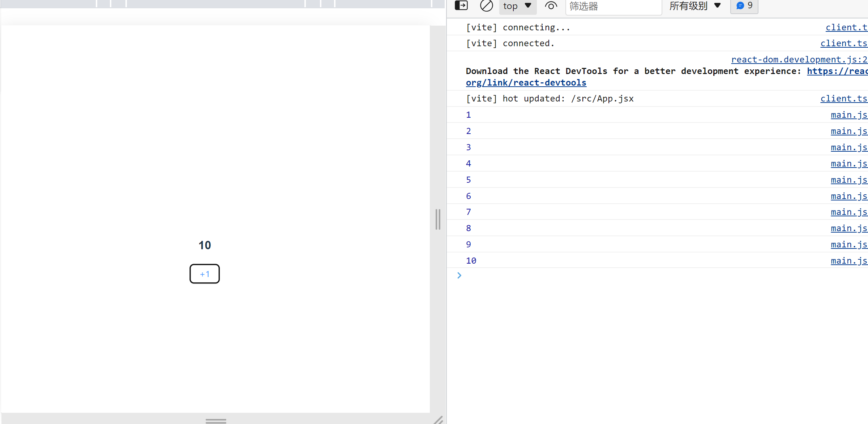
Task: Select the logged value 5 in console
Action: click(x=469, y=180)
